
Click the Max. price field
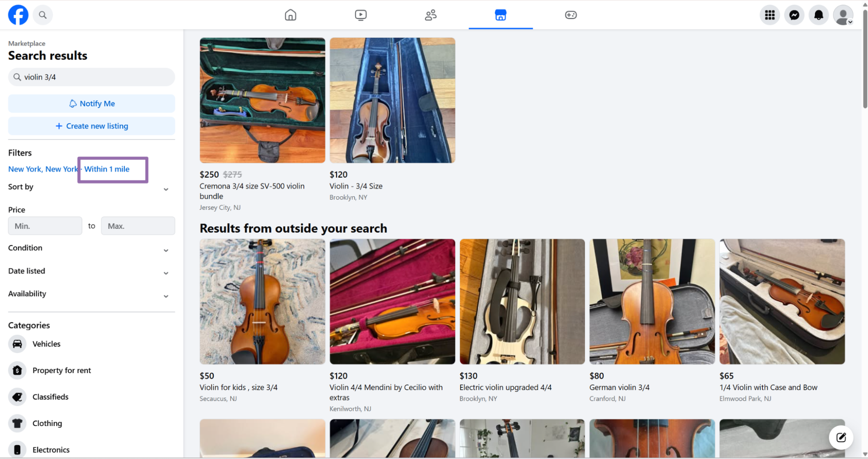tap(138, 226)
